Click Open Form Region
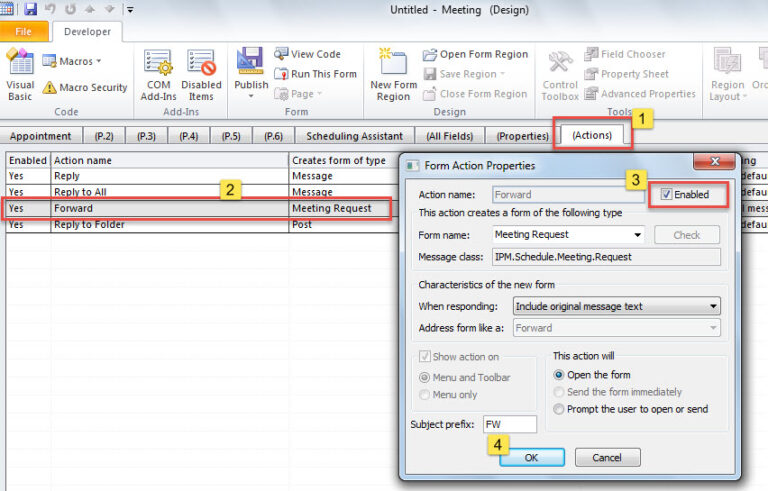 tap(475, 54)
